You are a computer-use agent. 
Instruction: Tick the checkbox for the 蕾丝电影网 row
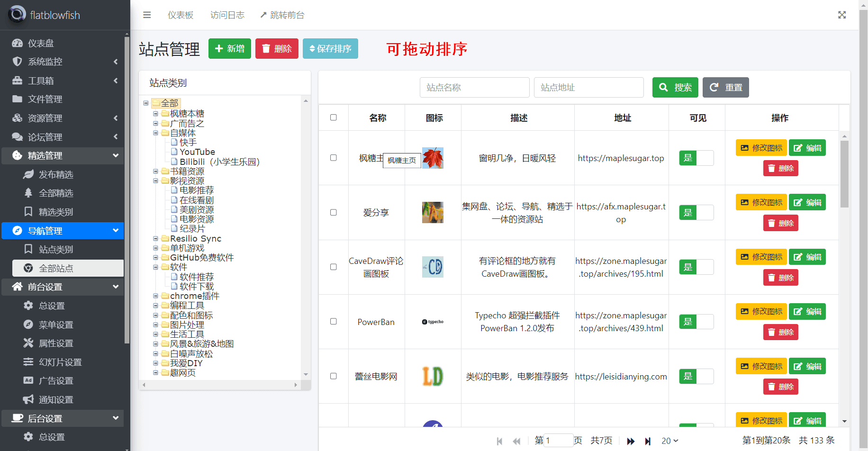click(334, 376)
